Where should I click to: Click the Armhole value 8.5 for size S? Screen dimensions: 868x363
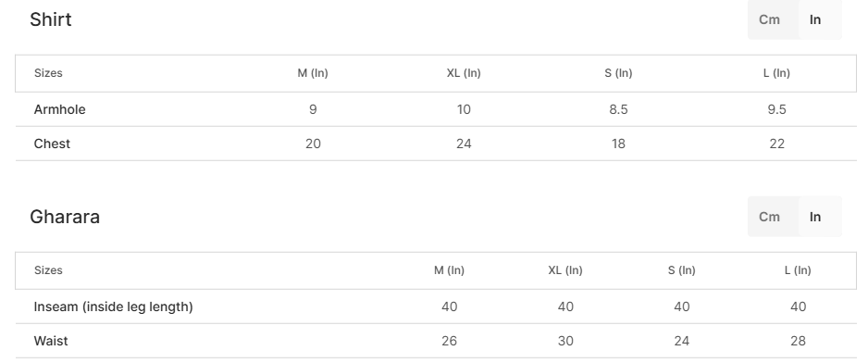pyautogui.click(x=618, y=109)
